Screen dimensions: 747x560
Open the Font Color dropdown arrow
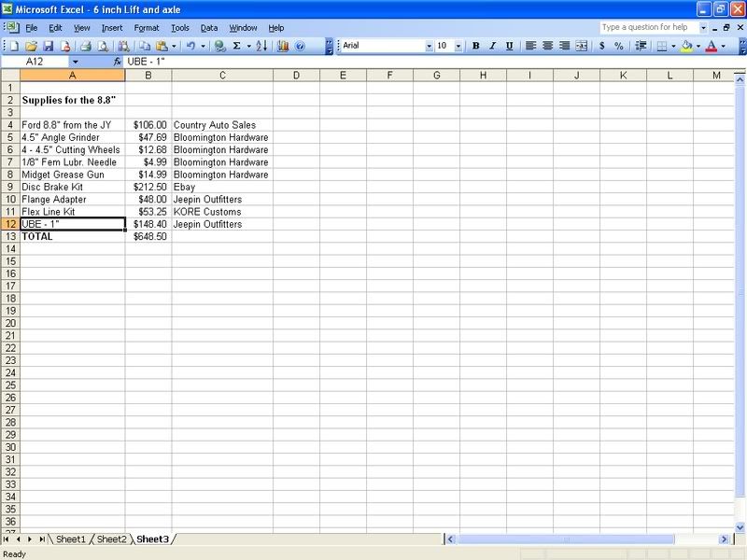point(723,46)
